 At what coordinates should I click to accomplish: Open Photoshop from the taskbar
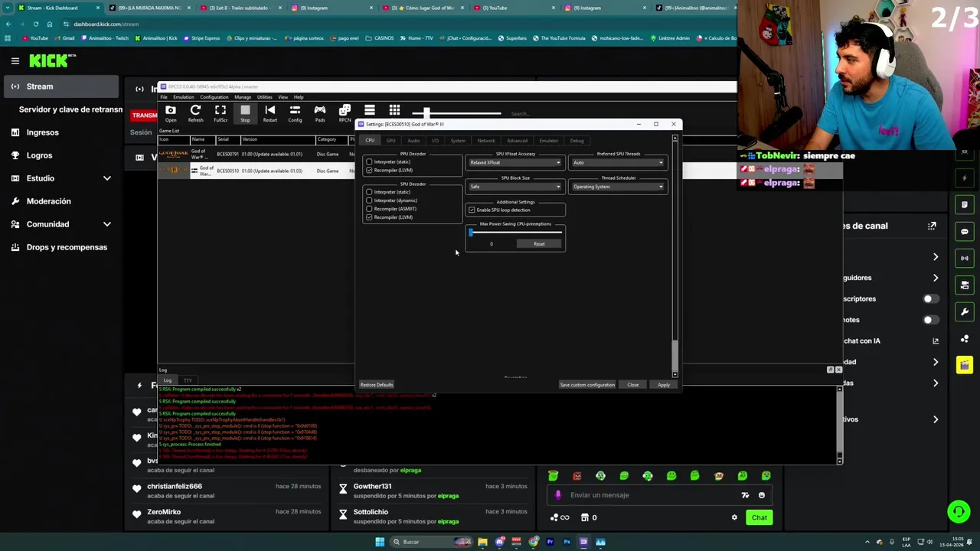(x=567, y=542)
